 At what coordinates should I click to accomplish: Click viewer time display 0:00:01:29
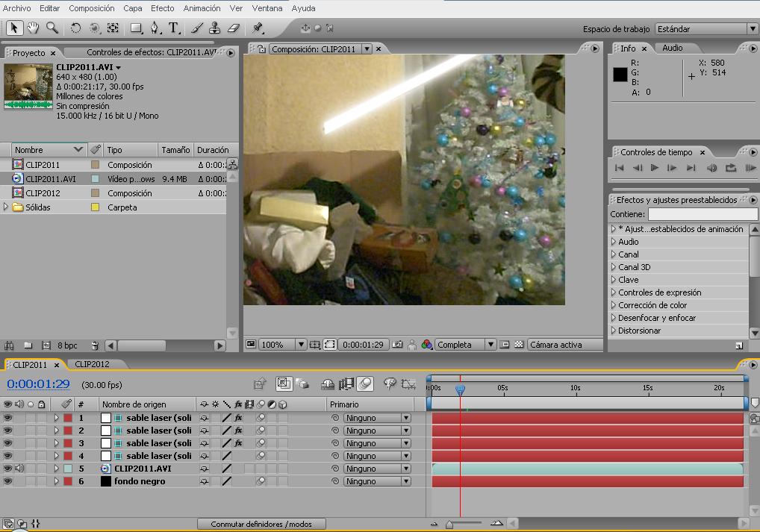(363, 345)
